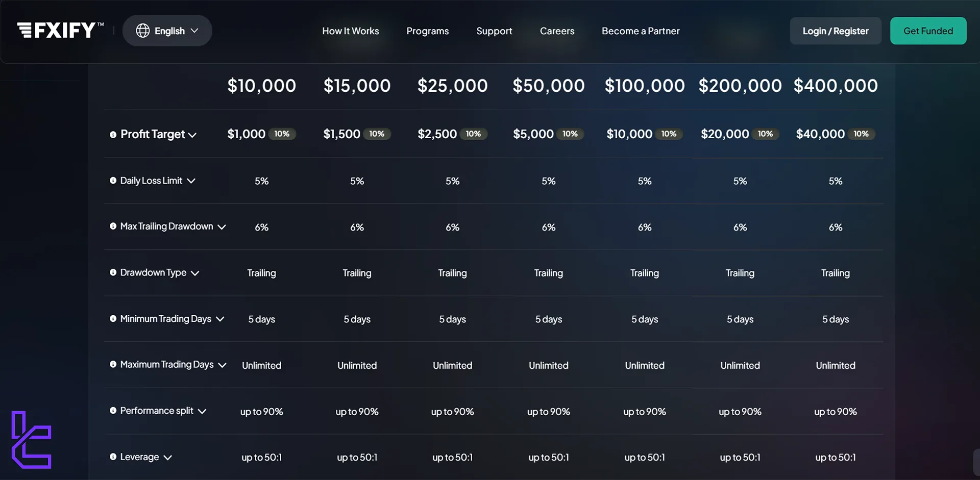Click the $2,500 profit target value
This screenshot has width=980, height=480.
click(437, 134)
